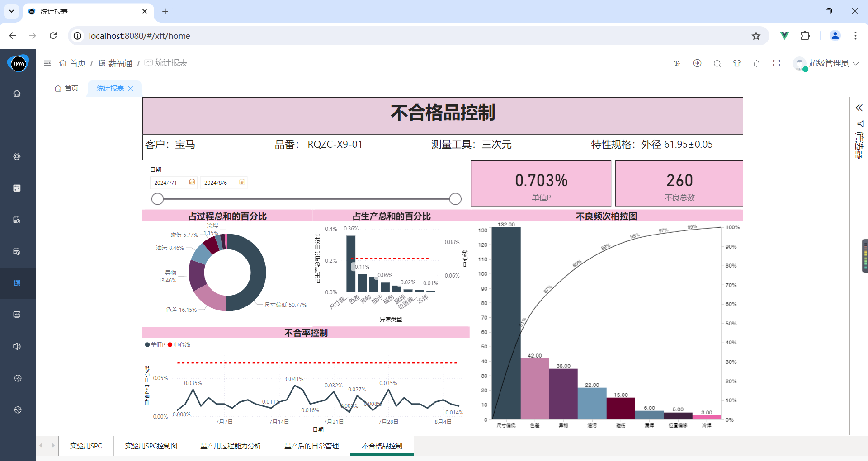Open calendar picker for start date 2024/7/1
Screen dimensions: 868x461
(x=192, y=182)
